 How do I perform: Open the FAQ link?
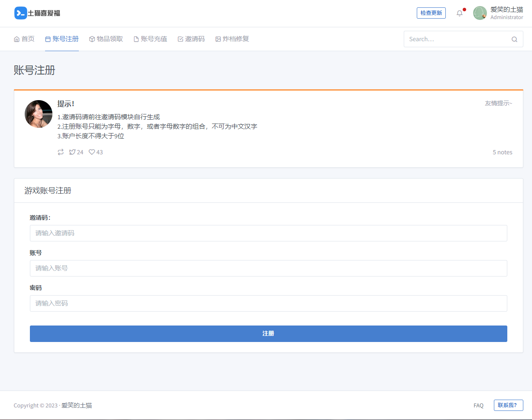click(478, 406)
